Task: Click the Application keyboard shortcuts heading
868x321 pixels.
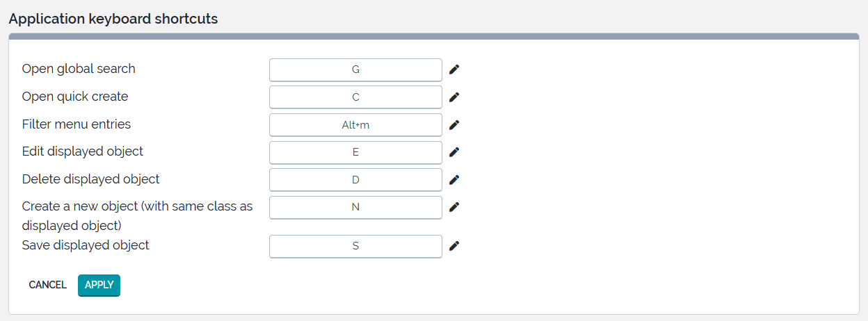Action: point(113,19)
